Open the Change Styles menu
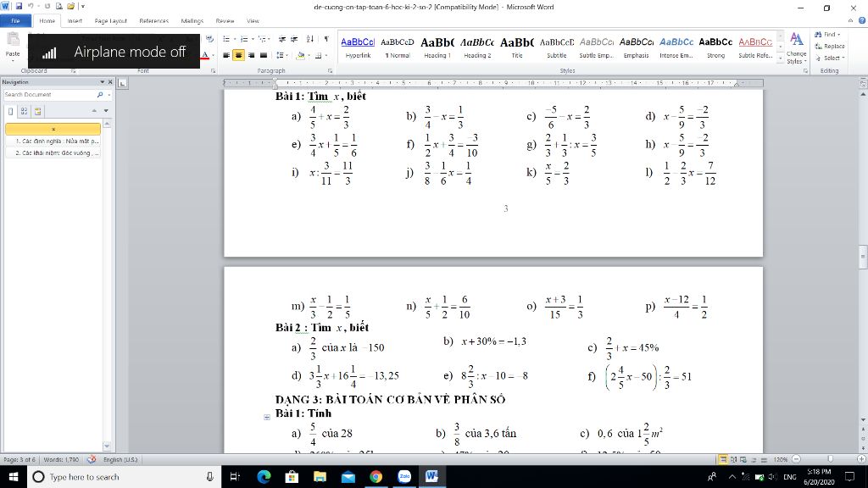The width and height of the screenshot is (868, 488). click(x=796, y=48)
